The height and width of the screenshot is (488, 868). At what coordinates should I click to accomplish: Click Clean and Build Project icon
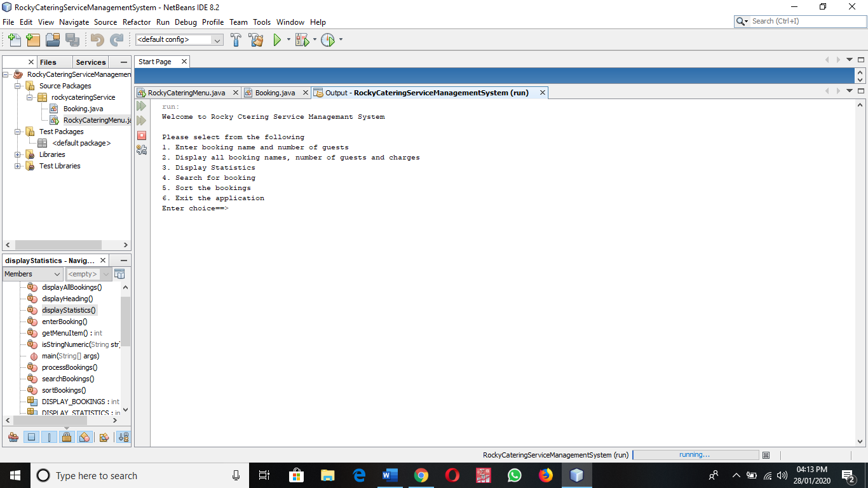point(256,40)
